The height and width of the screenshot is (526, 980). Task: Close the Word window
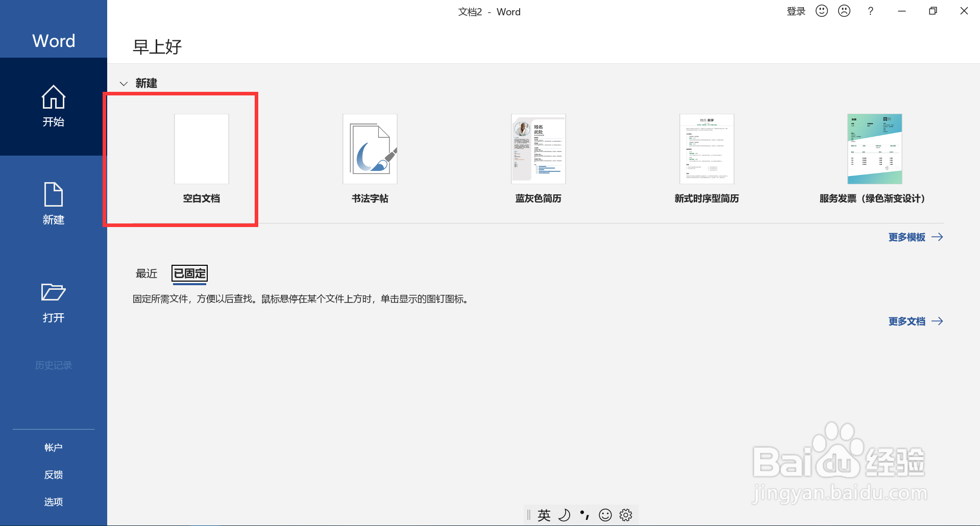[964, 11]
